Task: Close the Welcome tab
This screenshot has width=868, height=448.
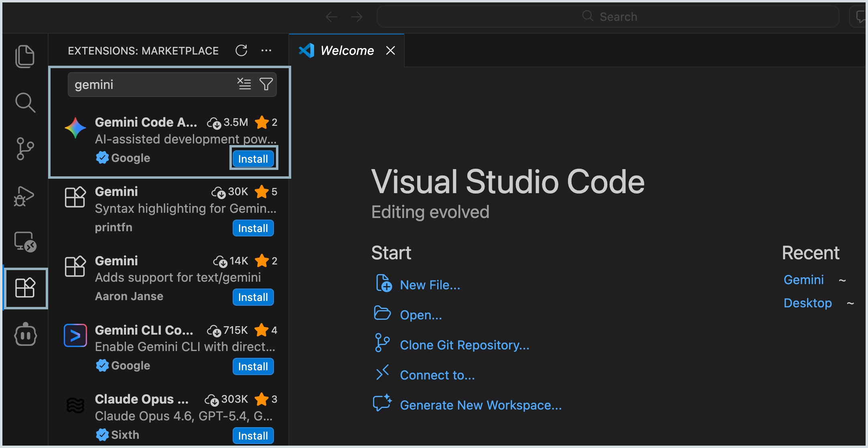Action: 390,50
